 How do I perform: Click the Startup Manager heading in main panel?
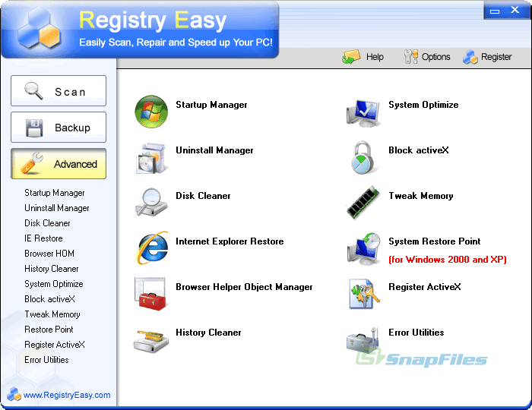211,105
